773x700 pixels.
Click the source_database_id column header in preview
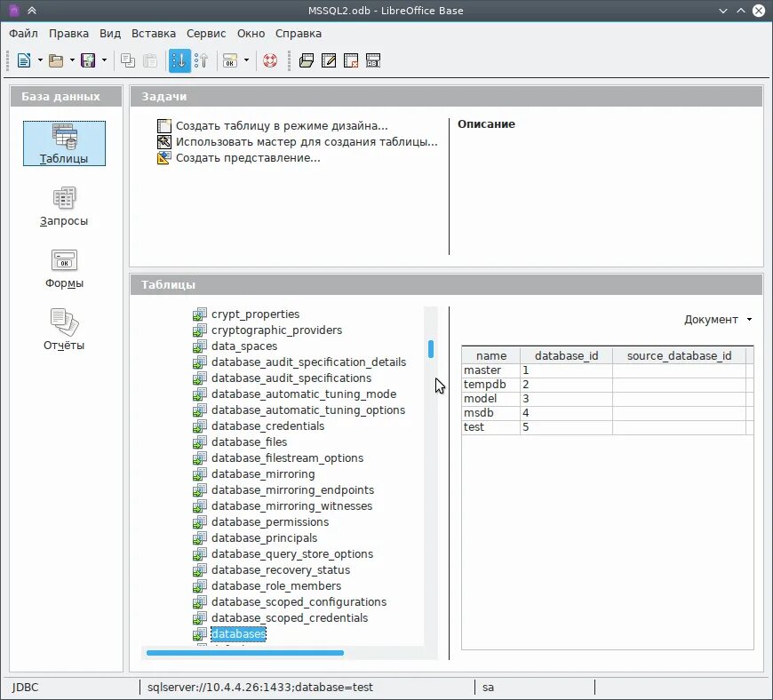click(679, 356)
